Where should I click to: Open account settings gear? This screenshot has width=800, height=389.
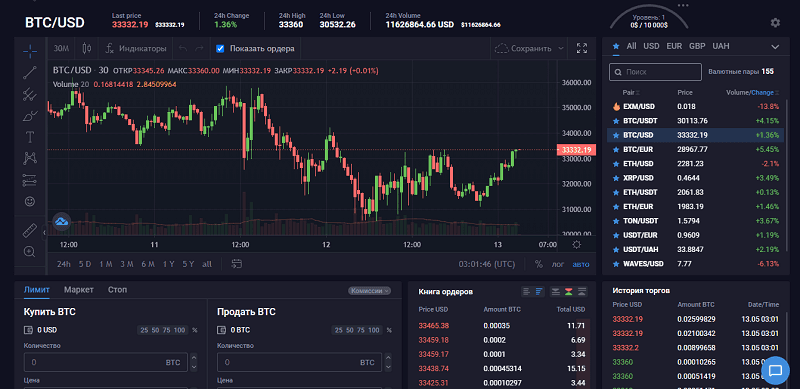[x=775, y=23]
